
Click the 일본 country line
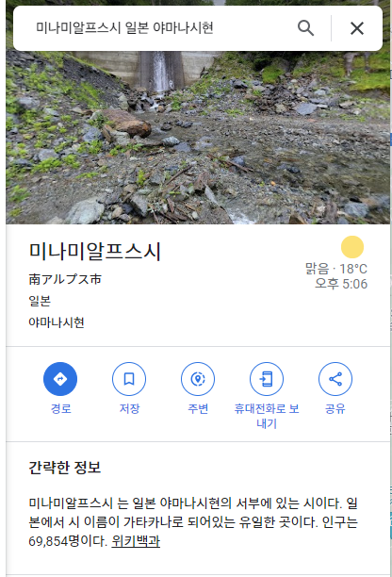click(40, 301)
